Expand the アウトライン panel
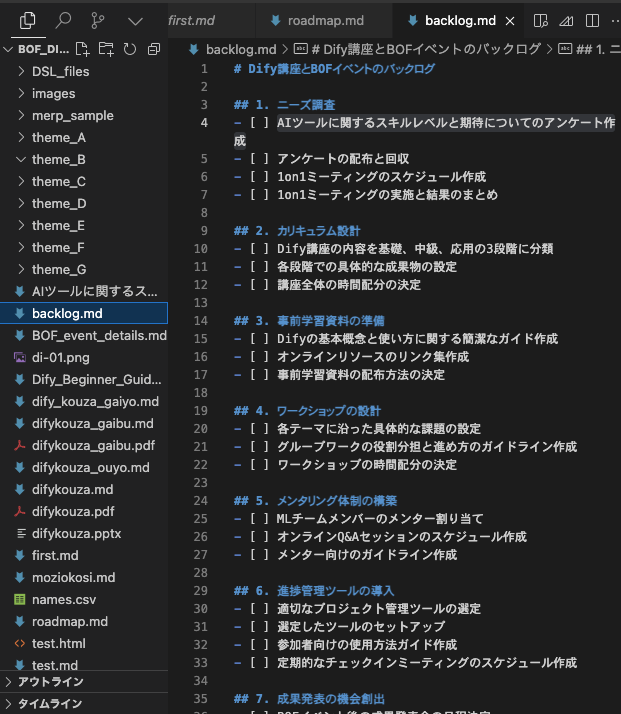621x714 pixels. pos(84,682)
